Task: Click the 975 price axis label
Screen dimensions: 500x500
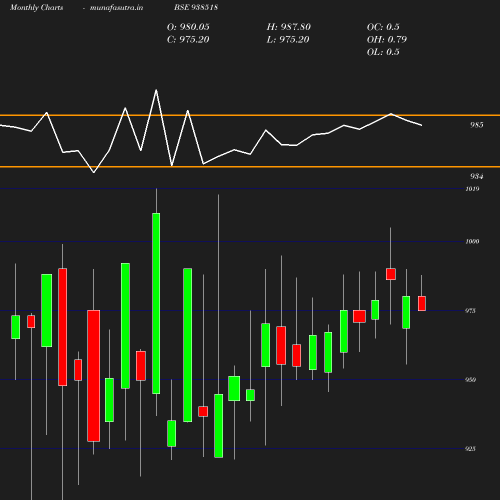Action: click(x=470, y=311)
